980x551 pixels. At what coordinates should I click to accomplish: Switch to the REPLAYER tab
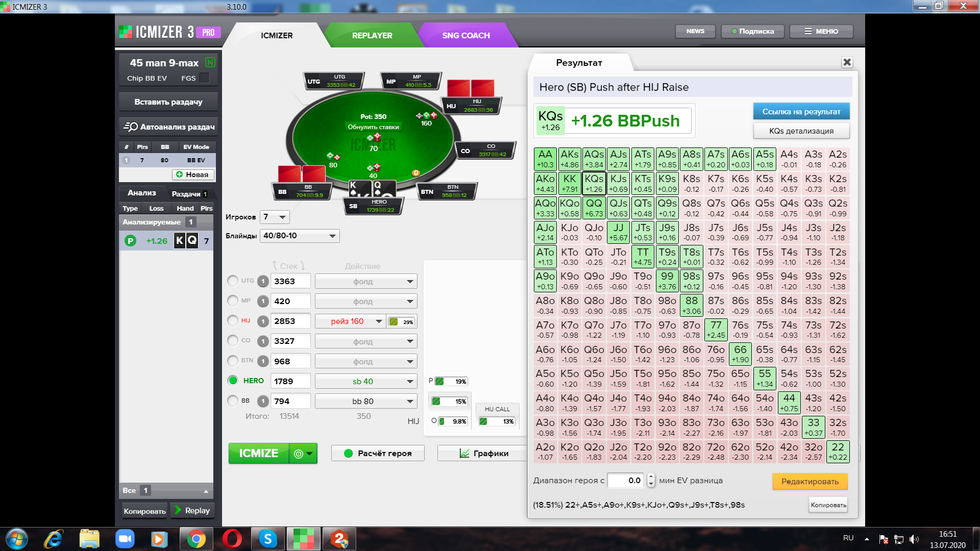click(x=372, y=35)
